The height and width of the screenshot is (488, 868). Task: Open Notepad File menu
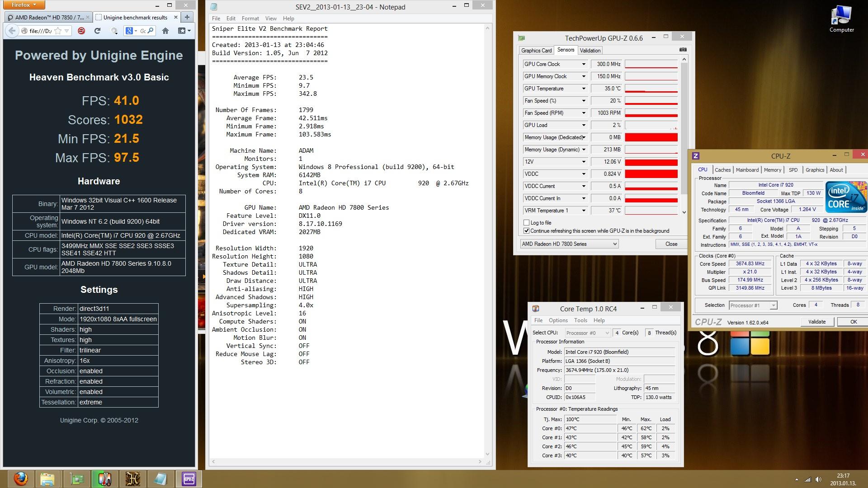tap(216, 19)
